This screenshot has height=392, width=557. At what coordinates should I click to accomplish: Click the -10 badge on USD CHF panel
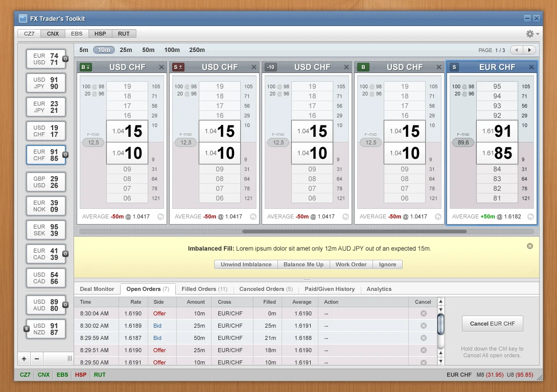click(x=271, y=67)
